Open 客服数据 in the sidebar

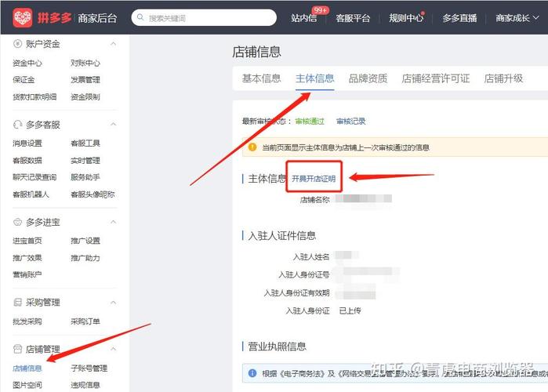pyautogui.click(x=27, y=161)
